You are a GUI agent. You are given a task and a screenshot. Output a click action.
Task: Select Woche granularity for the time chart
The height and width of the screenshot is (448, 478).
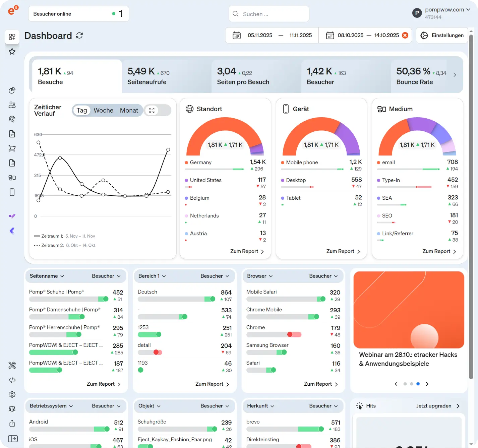(x=103, y=110)
